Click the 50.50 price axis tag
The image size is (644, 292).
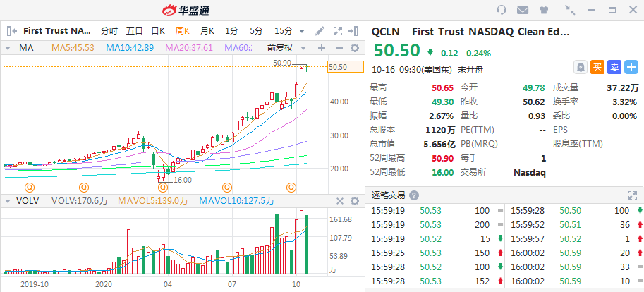click(x=346, y=67)
